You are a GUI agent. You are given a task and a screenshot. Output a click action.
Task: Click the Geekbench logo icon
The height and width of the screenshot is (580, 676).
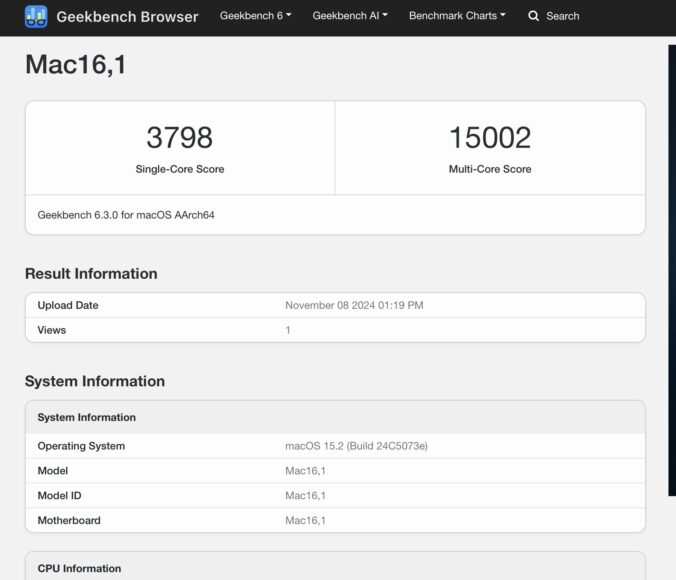pos(36,16)
